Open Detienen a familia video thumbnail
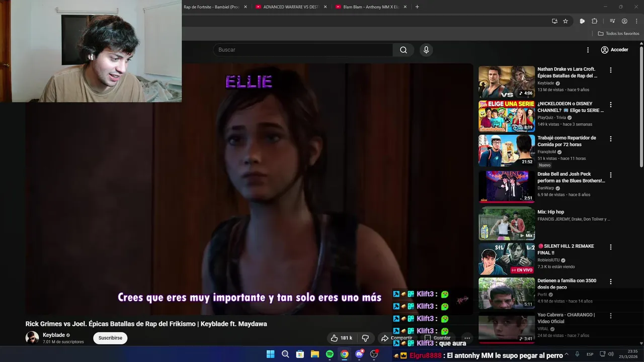The image size is (644, 362). tap(507, 293)
